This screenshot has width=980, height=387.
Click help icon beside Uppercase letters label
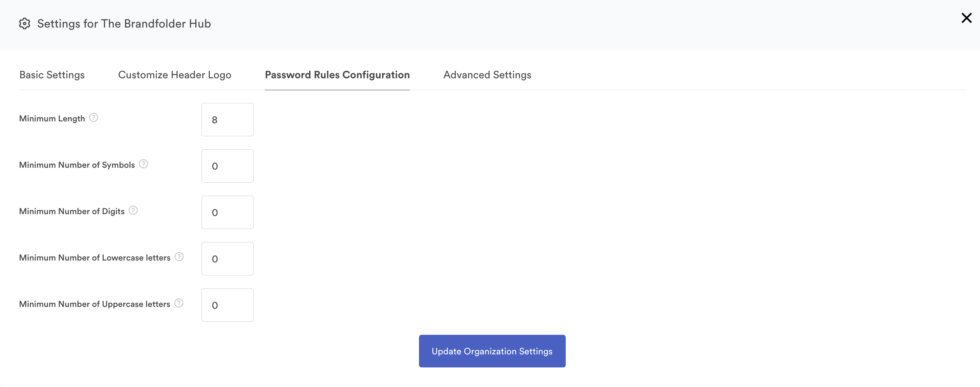tap(179, 303)
